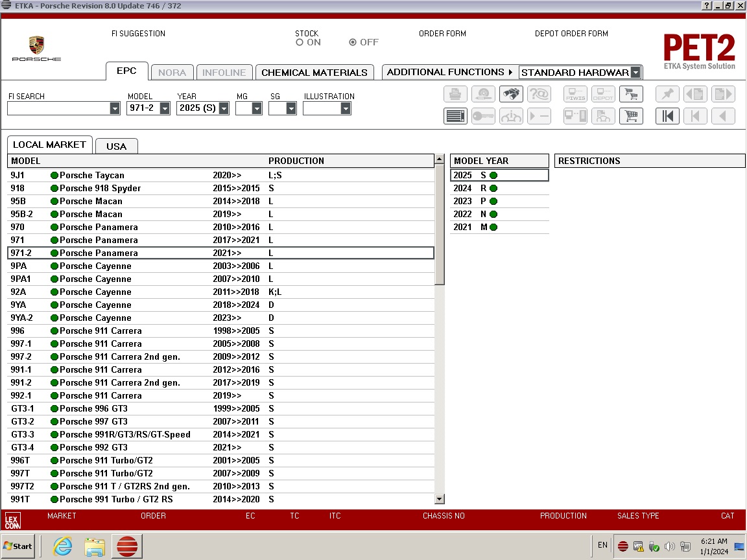The image size is (747, 560).
Task: Click the ETKA red globe taskbar button
Action: 127,546
